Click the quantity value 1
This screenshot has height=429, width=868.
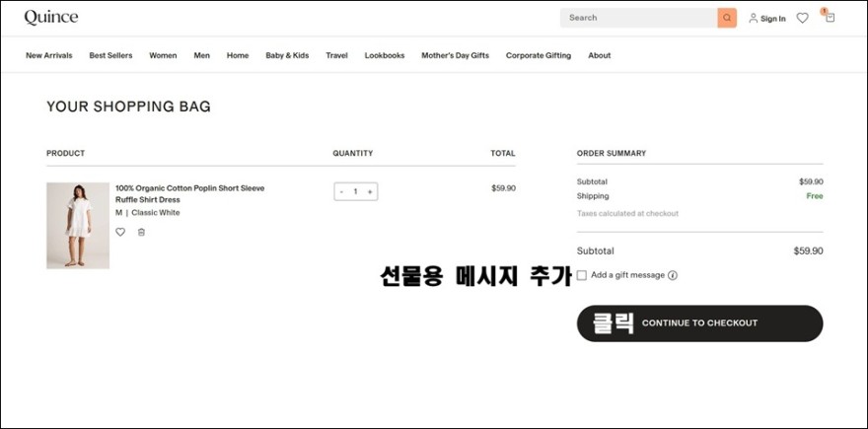click(x=355, y=191)
